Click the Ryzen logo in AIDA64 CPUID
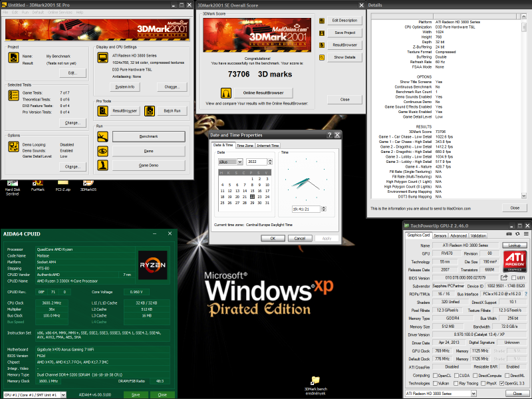Image resolution: width=532 pixels, height=399 pixels. tap(153, 265)
